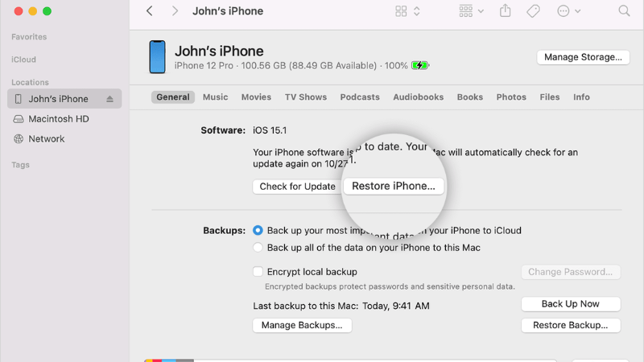Image resolution: width=644 pixels, height=362 pixels.
Task: Click Check for Update
Action: pyautogui.click(x=297, y=187)
